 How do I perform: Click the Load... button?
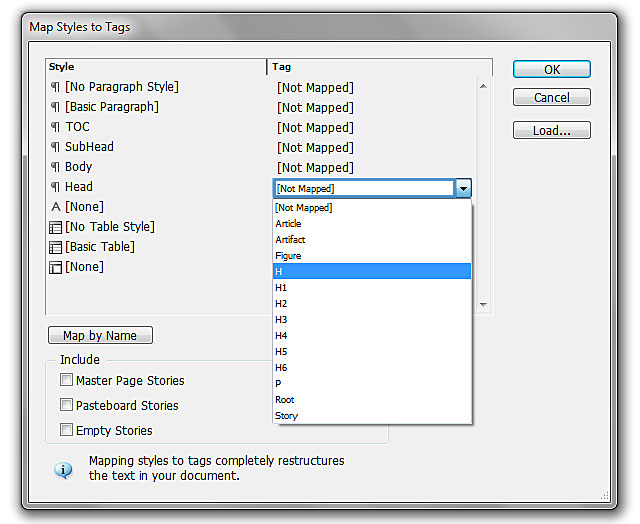coord(551,130)
